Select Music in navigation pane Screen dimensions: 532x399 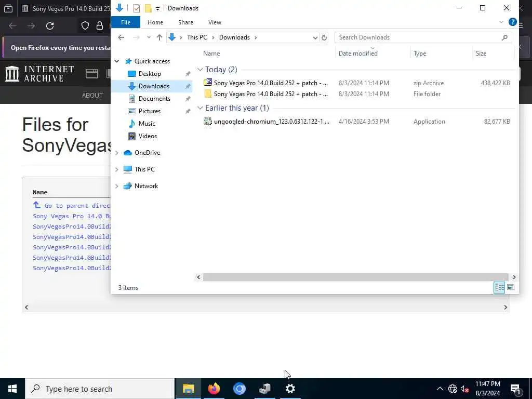tap(147, 124)
